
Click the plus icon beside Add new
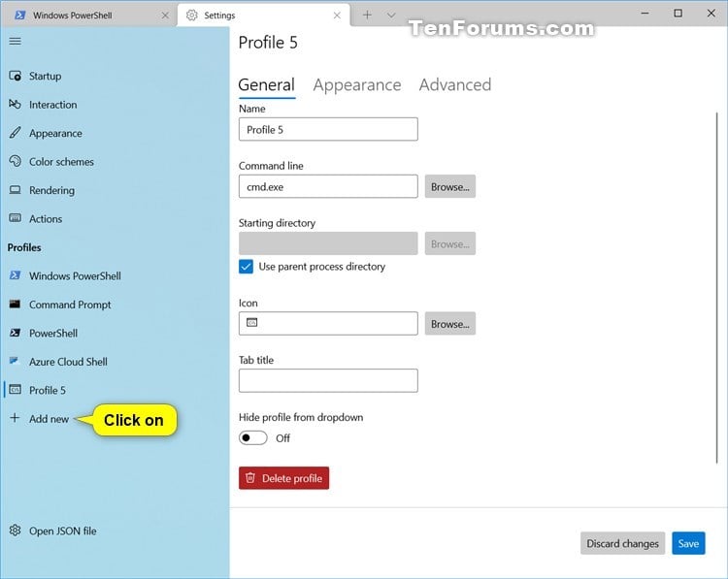pos(15,418)
